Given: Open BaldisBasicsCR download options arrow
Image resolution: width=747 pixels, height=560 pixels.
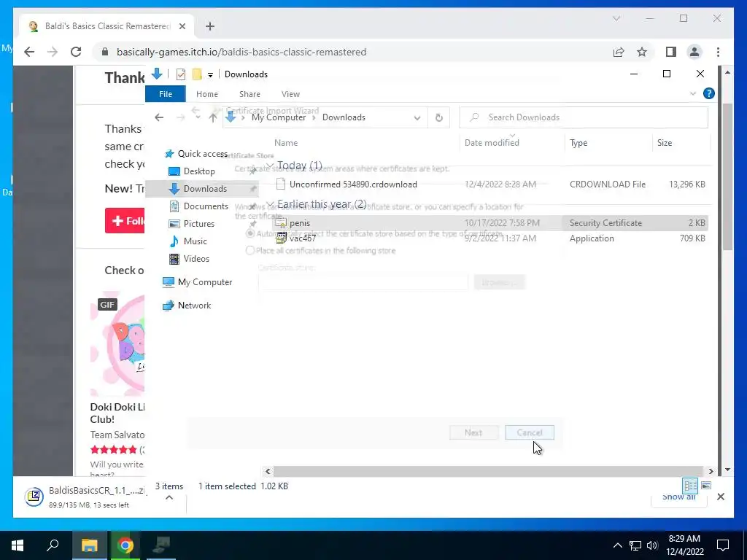Looking at the screenshot, I should 169,497.
